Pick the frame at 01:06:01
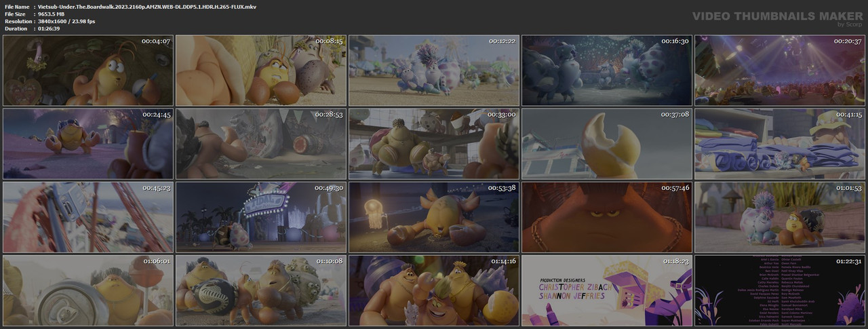The height and width of the screenshot is (329, 868). 88,290
